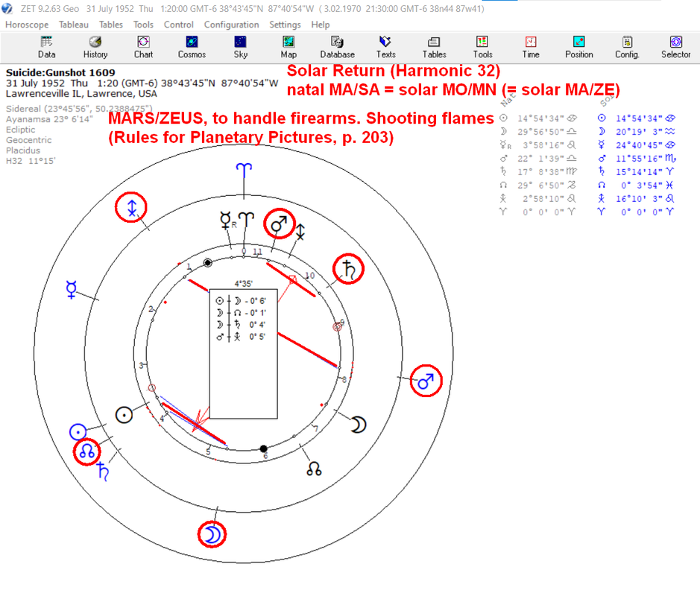Click the Moon-Saturn aspect row 0° 4'

click(241, 325)
